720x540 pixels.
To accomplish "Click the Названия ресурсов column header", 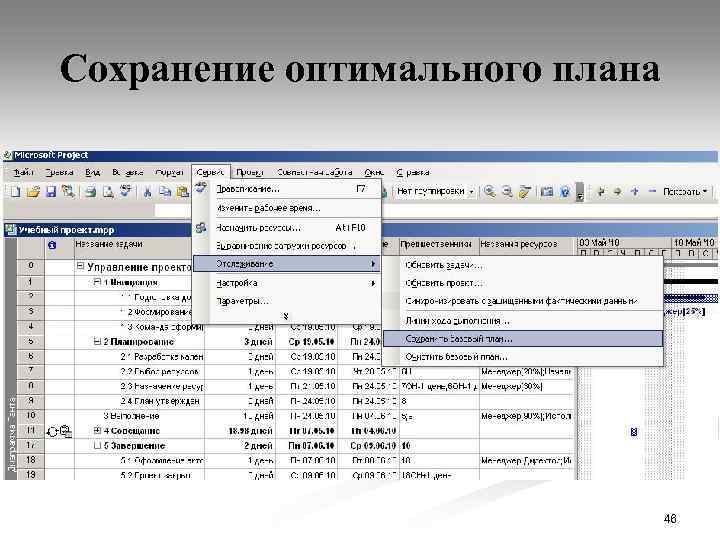I will 528,245.
